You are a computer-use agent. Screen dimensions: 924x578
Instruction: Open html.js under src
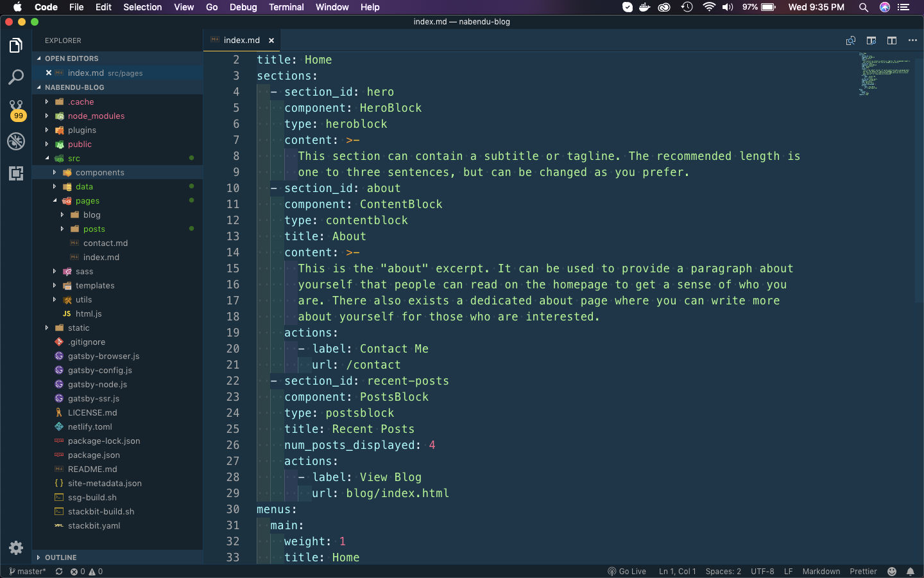tap(117, 314)
